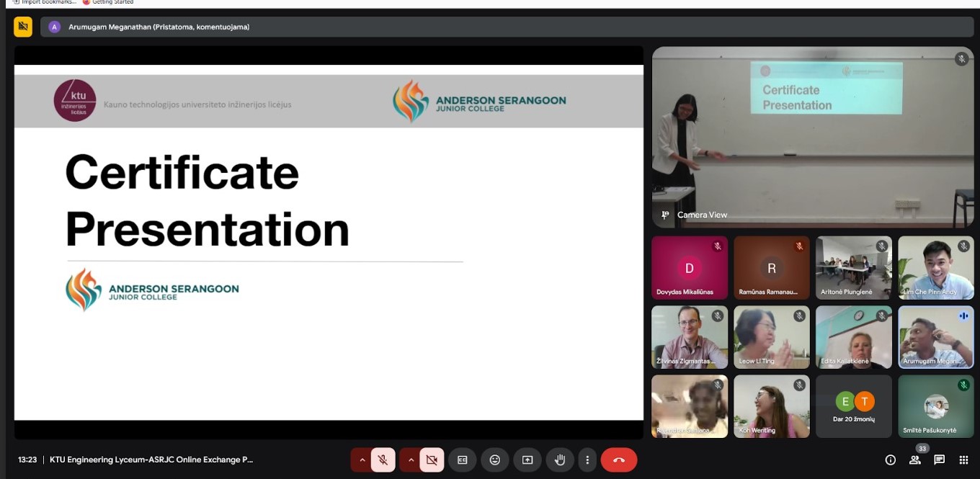Screen dimensions: 980x479
Task: Click the R avatar on Ramūnas tile
Action: (772, 269)
